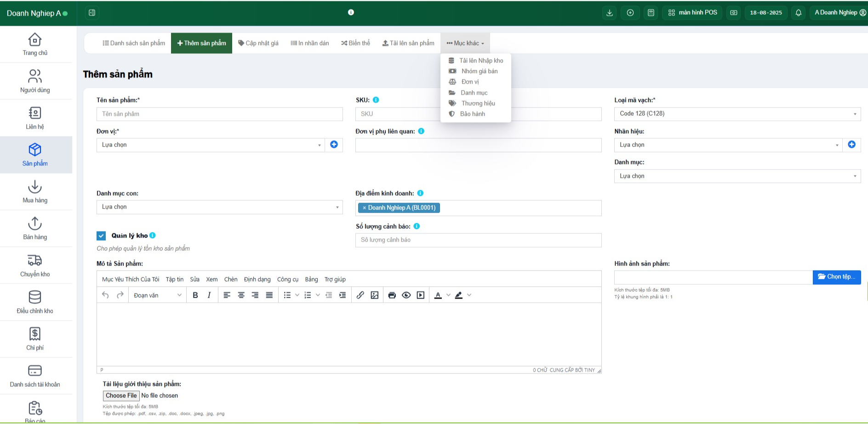Expand numbered list style arrow
Image resolution: width=868 pixels, height=424 pixels.
(318, 295)
